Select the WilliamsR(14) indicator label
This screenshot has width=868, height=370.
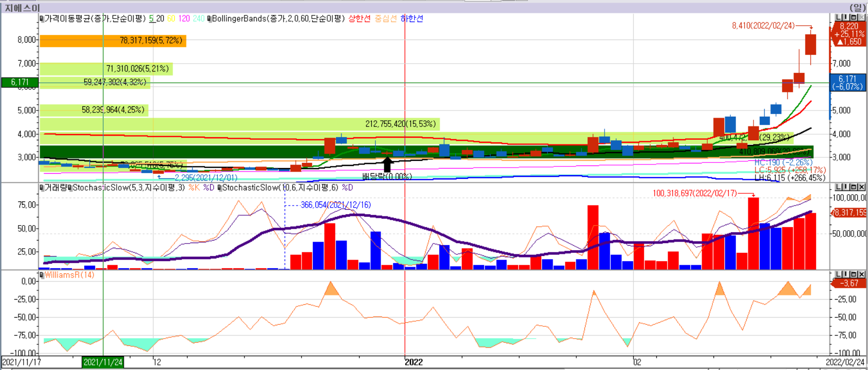[69, 275]
